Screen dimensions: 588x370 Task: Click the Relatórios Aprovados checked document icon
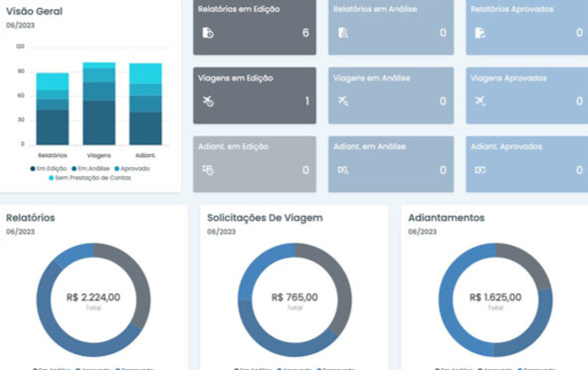[480, 33]
